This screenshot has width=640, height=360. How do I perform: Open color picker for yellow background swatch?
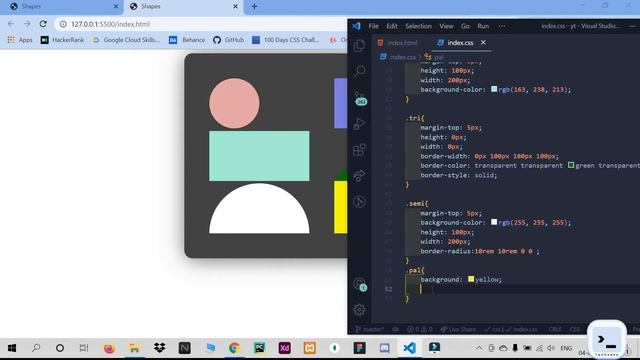pos(471,279)
